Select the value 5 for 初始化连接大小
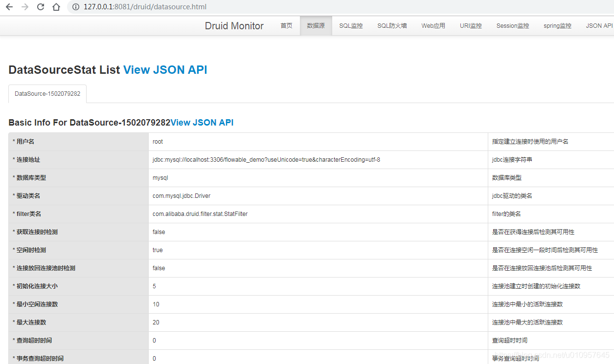This screenshot has width=614, height=364. [x=154, y=286]
